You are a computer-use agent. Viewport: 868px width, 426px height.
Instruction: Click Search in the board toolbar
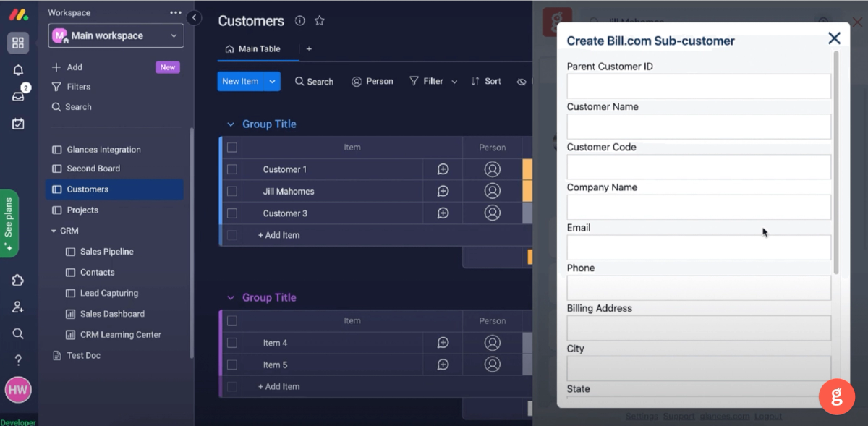[x=314, y=82]
